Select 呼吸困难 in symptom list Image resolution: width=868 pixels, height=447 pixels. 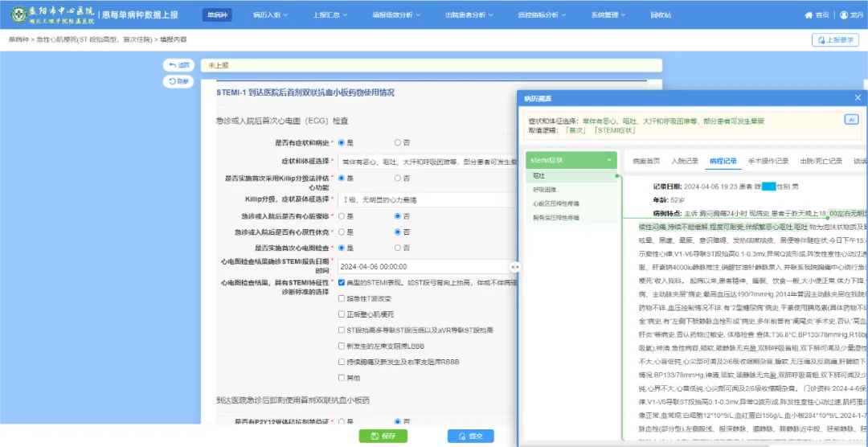(x=571, y=190)
